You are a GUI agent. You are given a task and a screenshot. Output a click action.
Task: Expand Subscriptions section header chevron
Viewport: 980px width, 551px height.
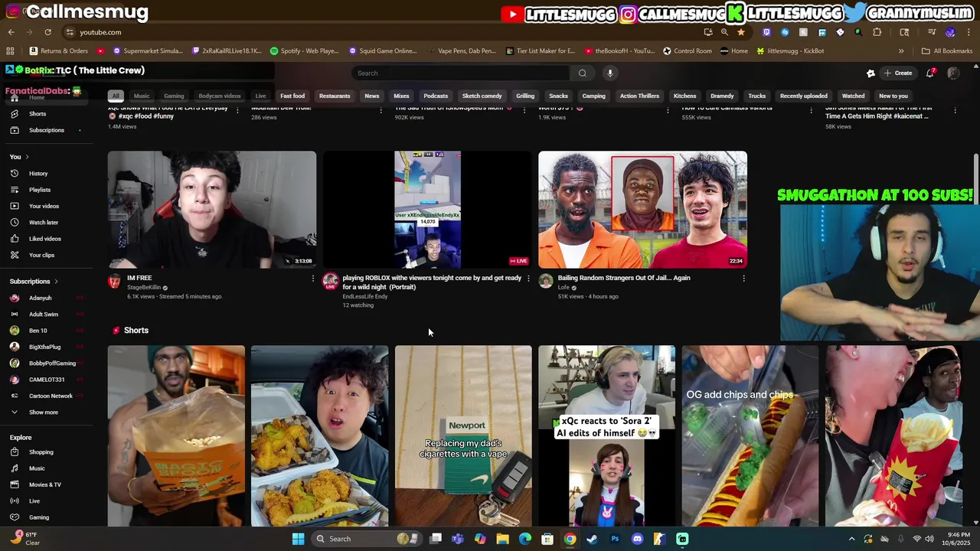pos(55,282)
